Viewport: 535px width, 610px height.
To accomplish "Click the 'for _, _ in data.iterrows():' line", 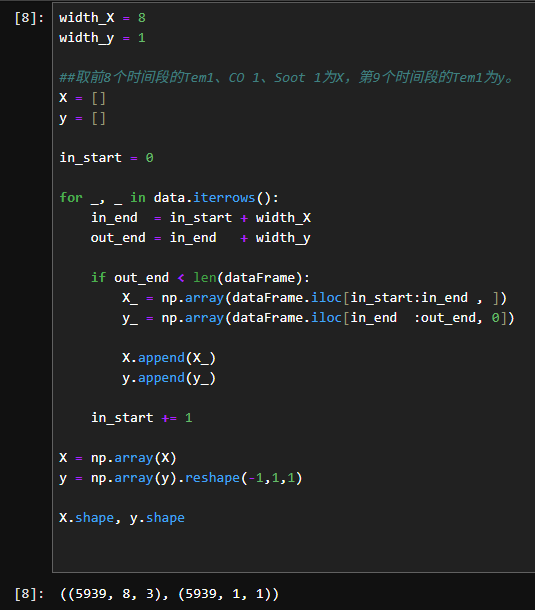I will pyautogui.click(x=169, y=198).
